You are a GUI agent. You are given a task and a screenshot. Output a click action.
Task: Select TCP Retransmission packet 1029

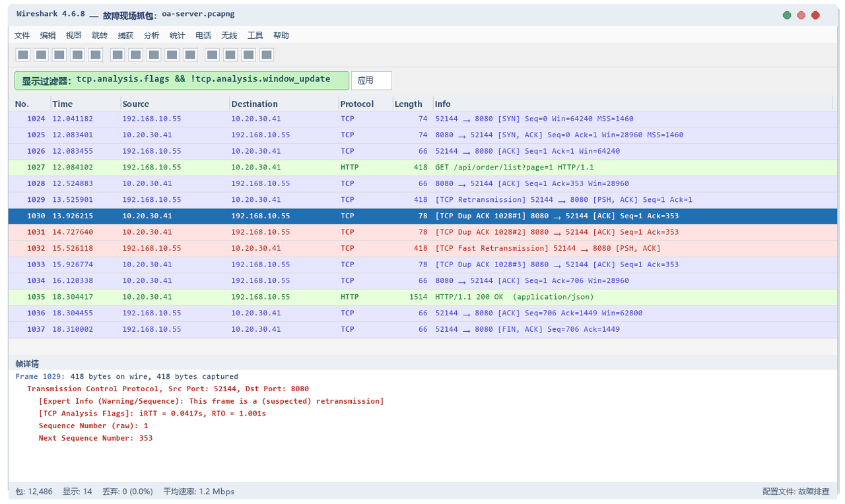pyautogui.click(x=422, y=200)
